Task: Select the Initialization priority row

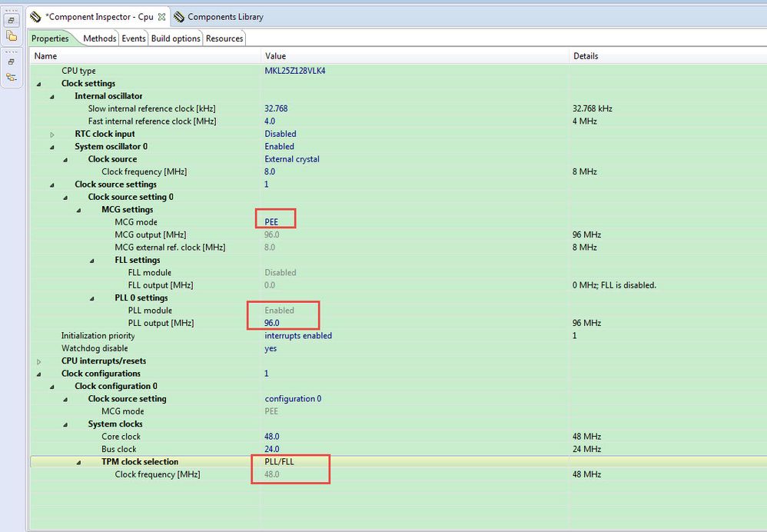Action: point(398,336)
